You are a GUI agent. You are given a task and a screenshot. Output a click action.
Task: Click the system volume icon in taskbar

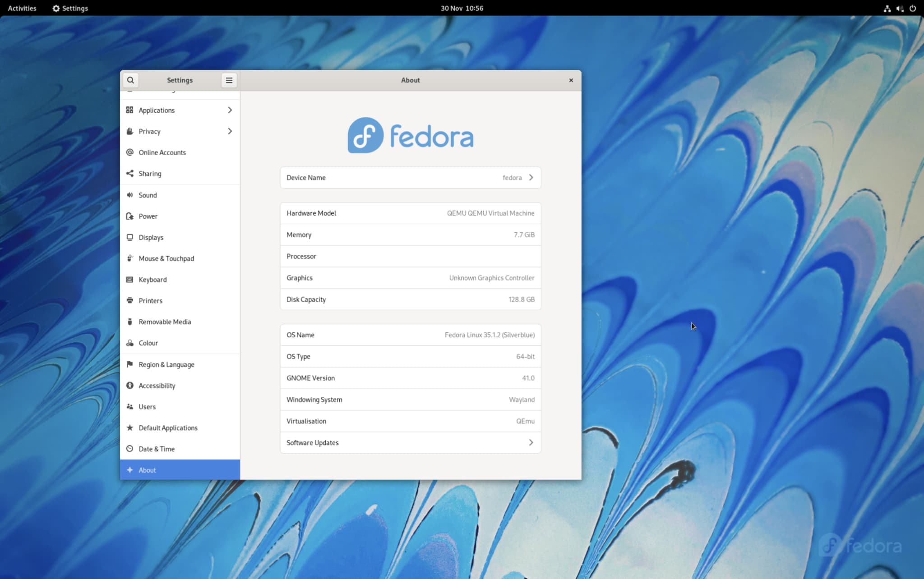point(900,8)
